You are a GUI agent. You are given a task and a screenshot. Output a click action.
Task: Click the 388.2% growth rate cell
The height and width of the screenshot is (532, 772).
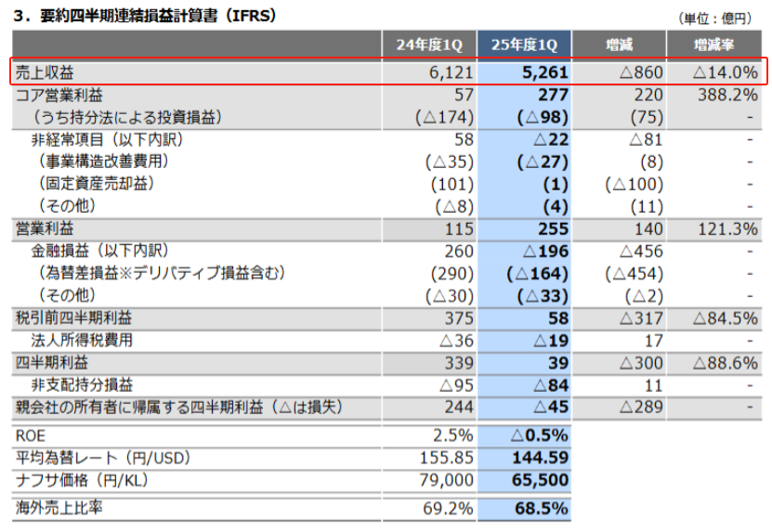pos(727,95)
